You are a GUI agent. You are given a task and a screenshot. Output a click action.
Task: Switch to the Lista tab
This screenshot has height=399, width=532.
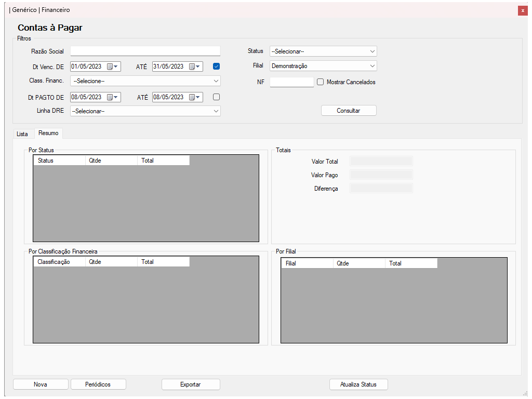22,134
